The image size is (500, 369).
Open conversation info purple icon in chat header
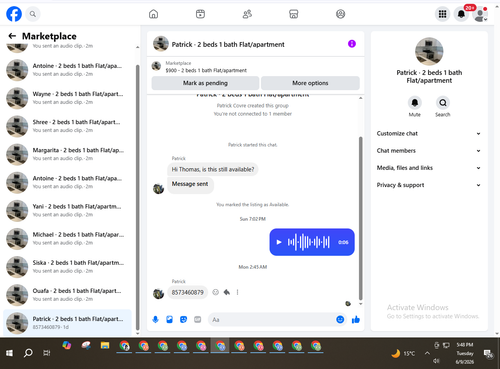coord(352,44)
